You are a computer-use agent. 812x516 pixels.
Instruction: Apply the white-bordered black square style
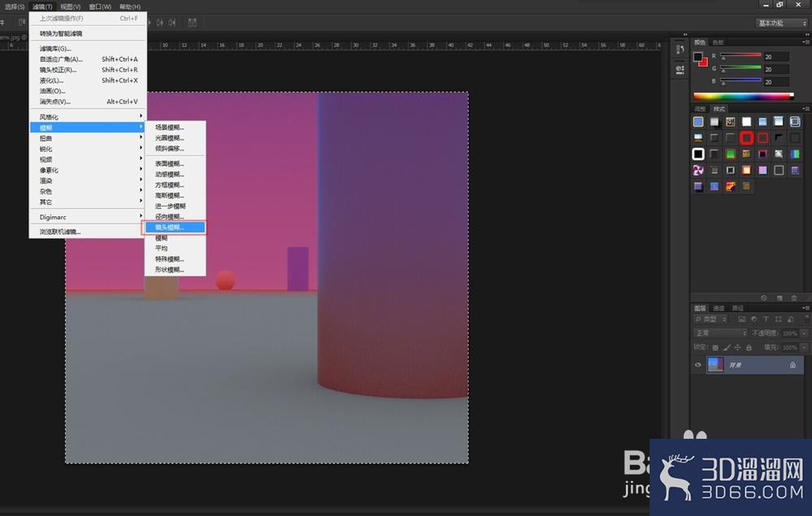(x=698, y=154)
